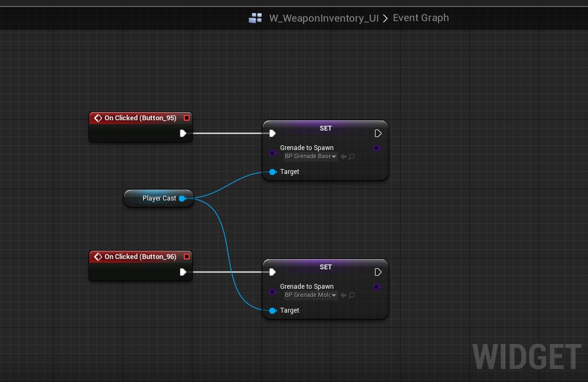The width and height of the screenshot is (588, 382).
Task: Select Event Graph in the breadcrumb
Action: 421,18
